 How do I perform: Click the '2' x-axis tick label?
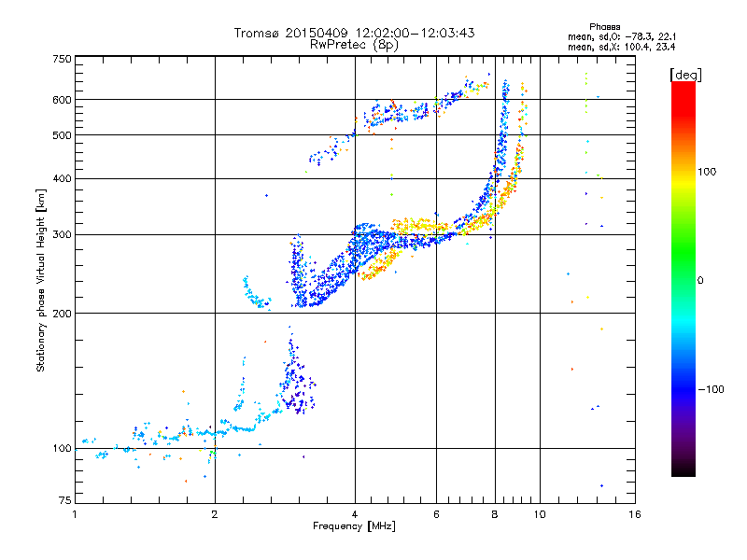click(215, 514)
